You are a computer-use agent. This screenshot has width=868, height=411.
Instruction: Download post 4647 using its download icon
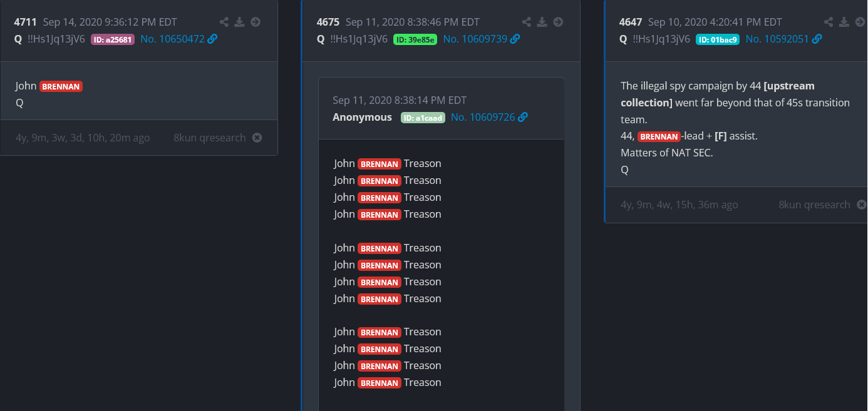pos(844,22)
